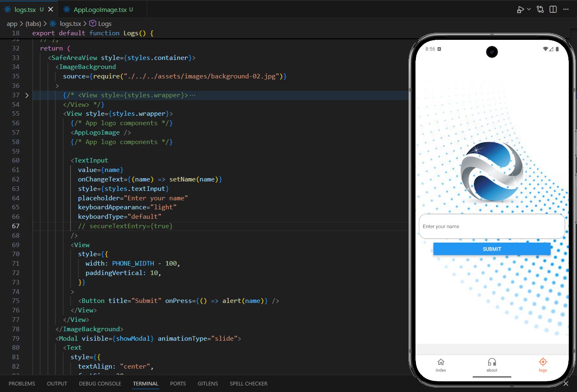The image size is (577, 392).
Task: Tap the SUBMIT button in the emulator
Action: (x=492, y=249)
